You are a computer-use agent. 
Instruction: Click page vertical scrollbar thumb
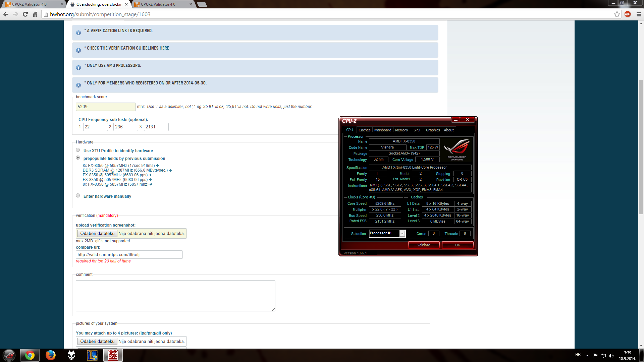(641, 147)
